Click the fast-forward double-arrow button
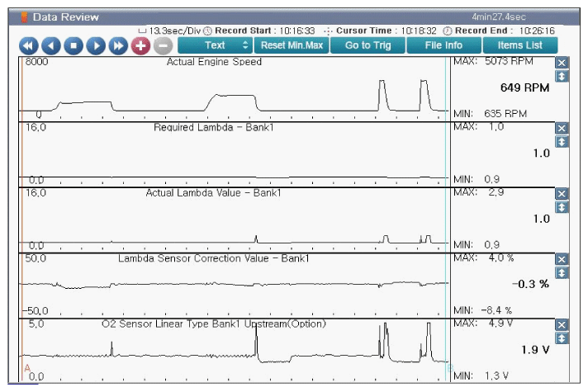Screen dimensions: 588x392 point(118,46)
